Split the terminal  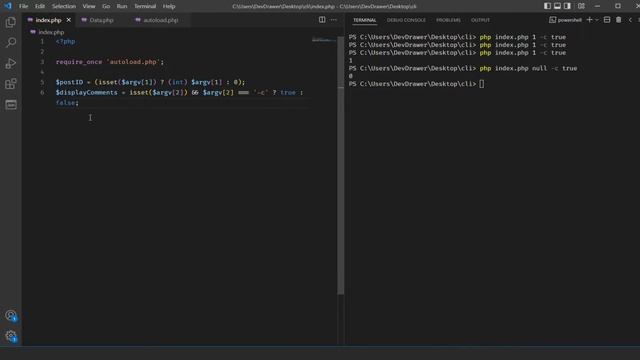tap(607, 20)
